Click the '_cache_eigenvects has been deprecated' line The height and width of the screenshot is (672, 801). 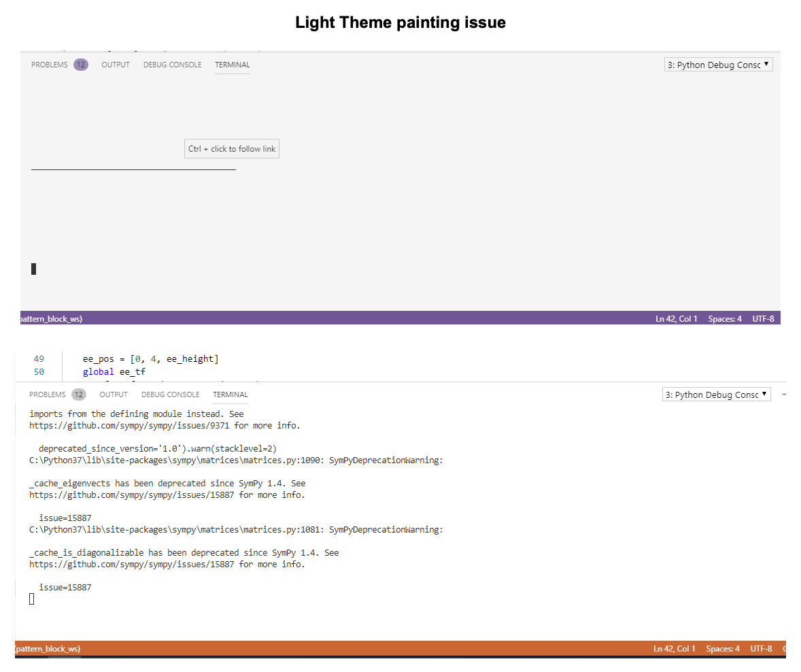(x=167, y=484)
